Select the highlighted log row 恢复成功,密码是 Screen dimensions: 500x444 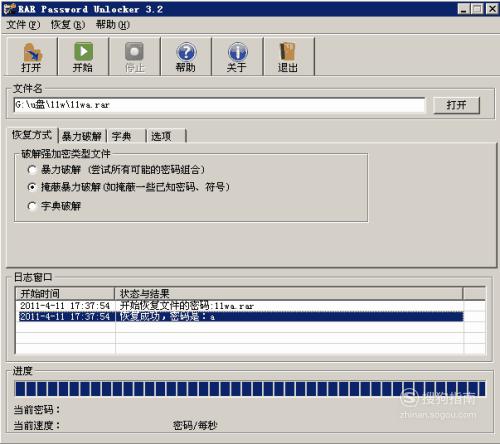pyautogui.click(x=240, y=316)
